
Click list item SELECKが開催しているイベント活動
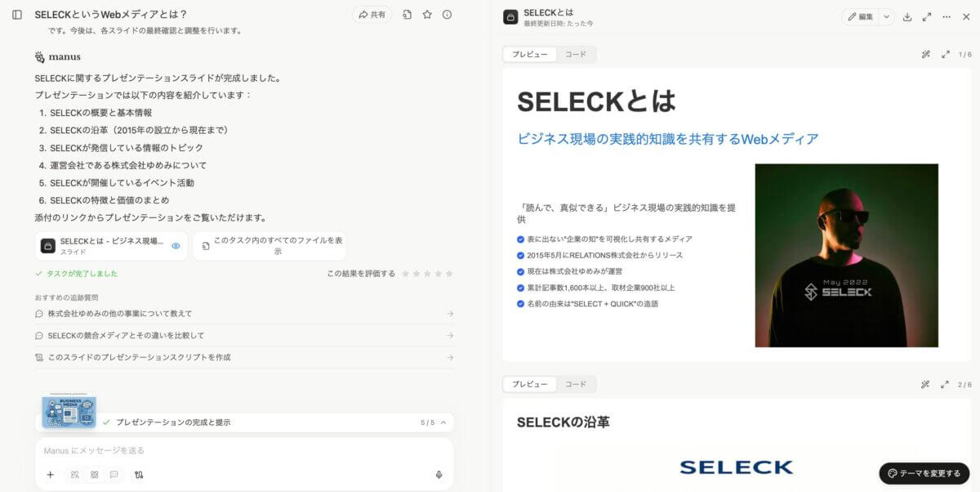click(x=122, y=183)
